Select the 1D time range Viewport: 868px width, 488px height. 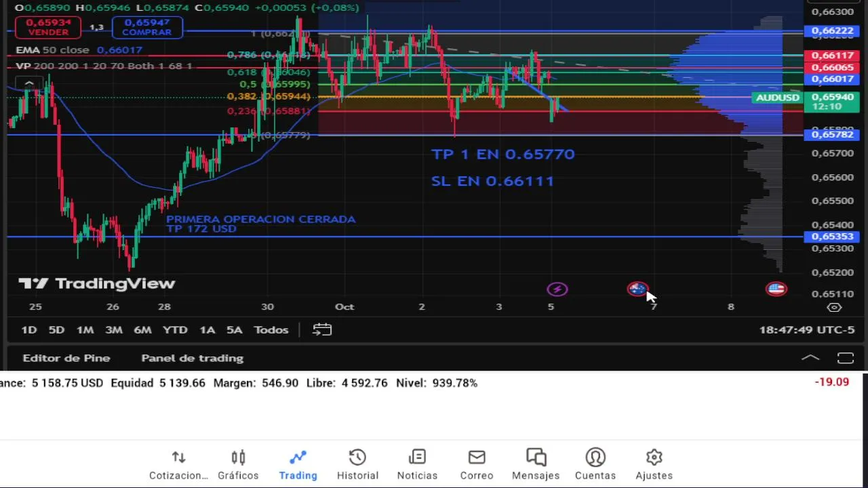coord(28,330)
